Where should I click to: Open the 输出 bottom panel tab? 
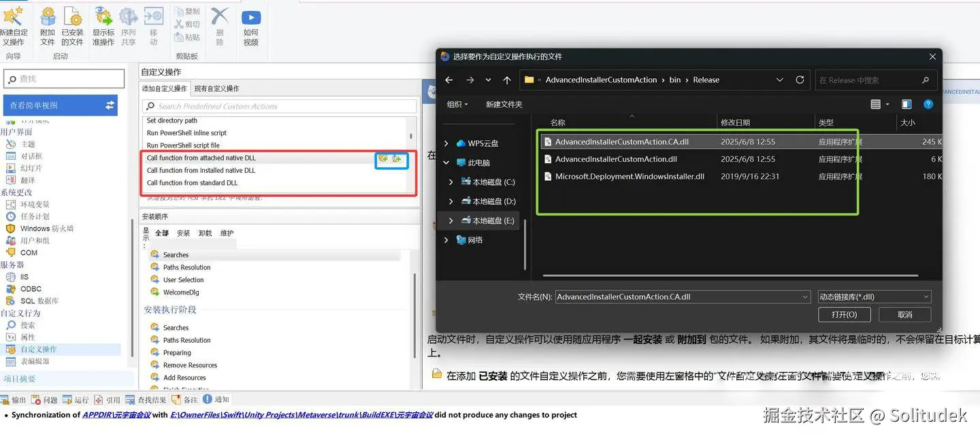point(14,400)
